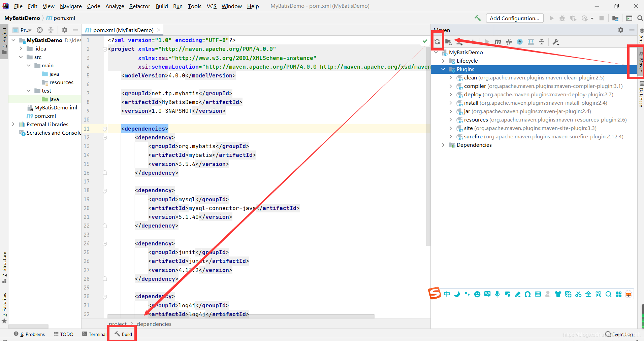Open the Build menu in menu bar
The image size is (644, 341).
point(162,6)
